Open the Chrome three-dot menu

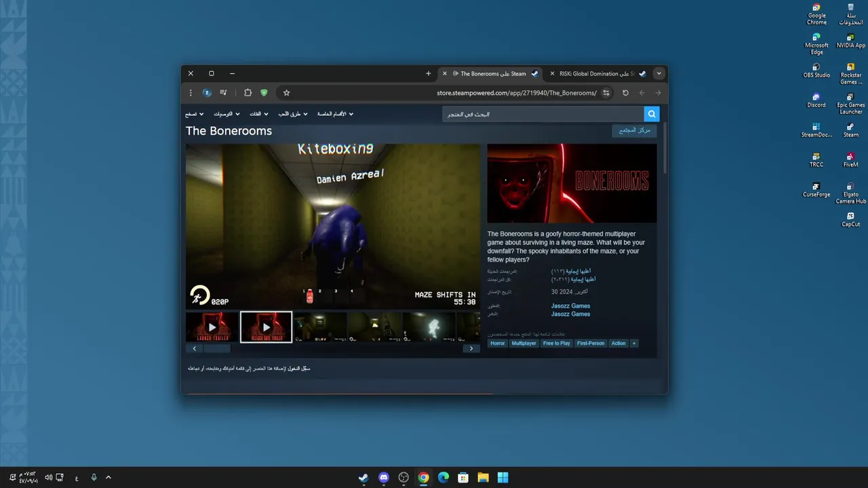click(x=191, y=93)
